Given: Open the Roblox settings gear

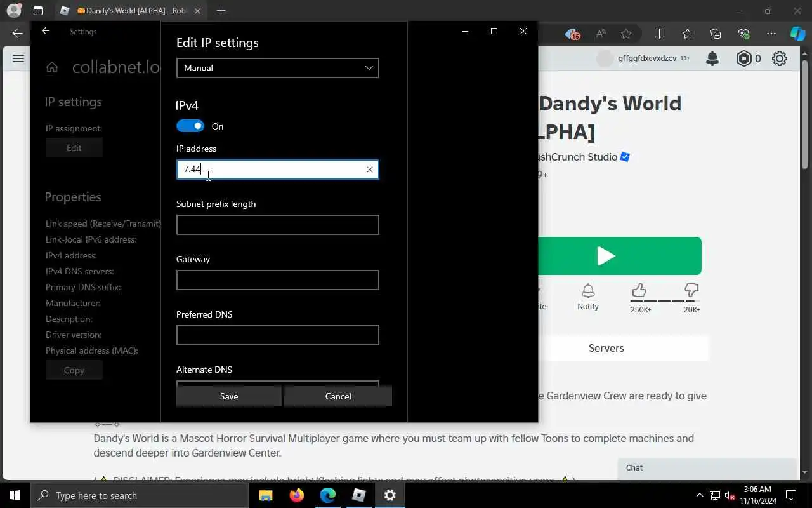Looking at the screenshot, I should (x=780, y=58).
